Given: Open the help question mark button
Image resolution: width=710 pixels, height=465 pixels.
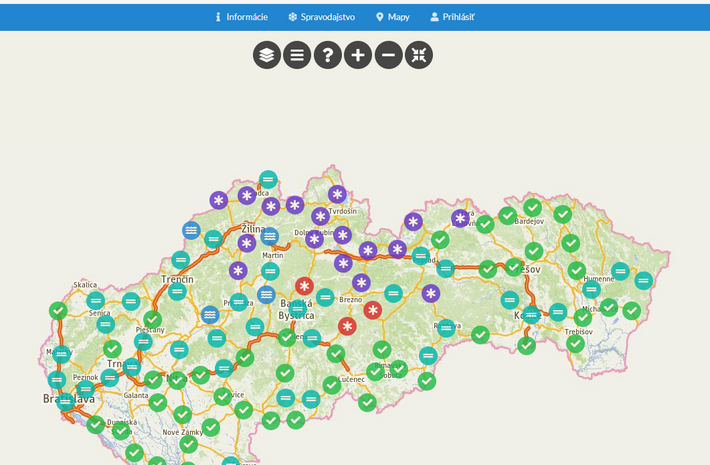Looking at the screenshot, I should point(328,55).
